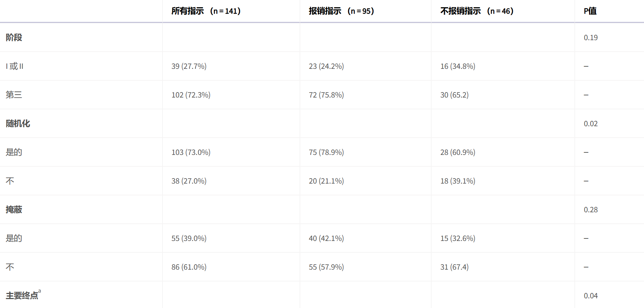Select the 掩蔽 row label
644x308 pixels.
click(14, 209)
